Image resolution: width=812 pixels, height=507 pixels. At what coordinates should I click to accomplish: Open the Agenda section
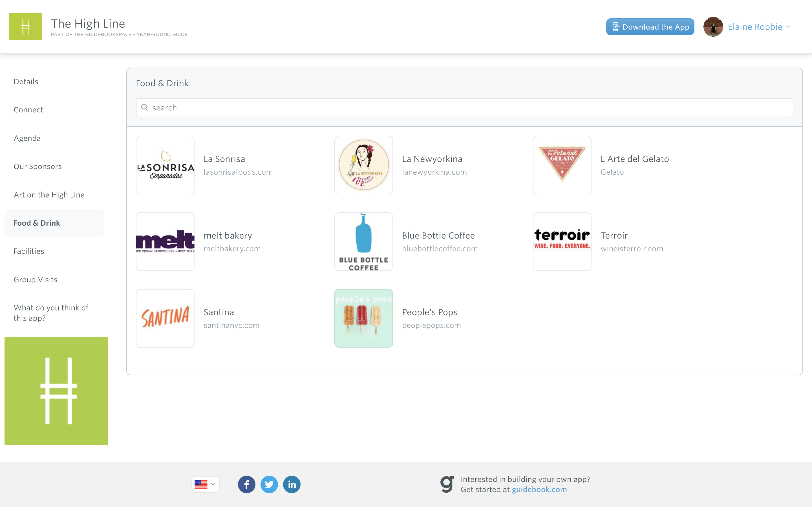27,138
